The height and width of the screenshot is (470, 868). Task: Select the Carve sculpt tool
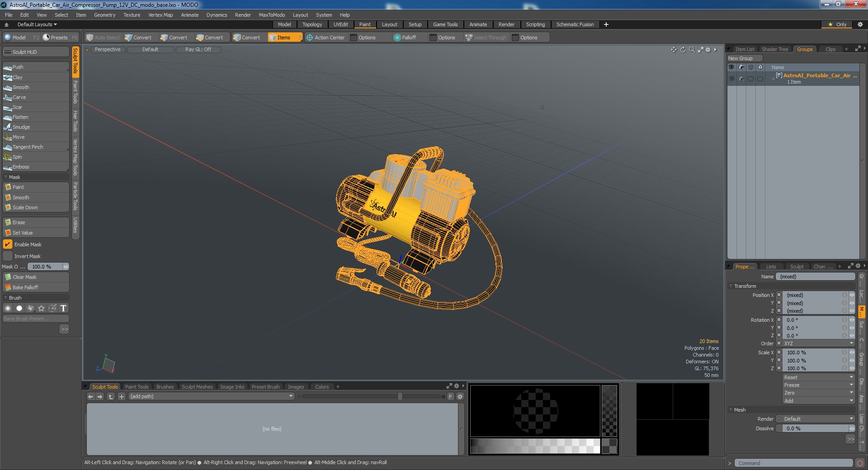pos(36,97)
